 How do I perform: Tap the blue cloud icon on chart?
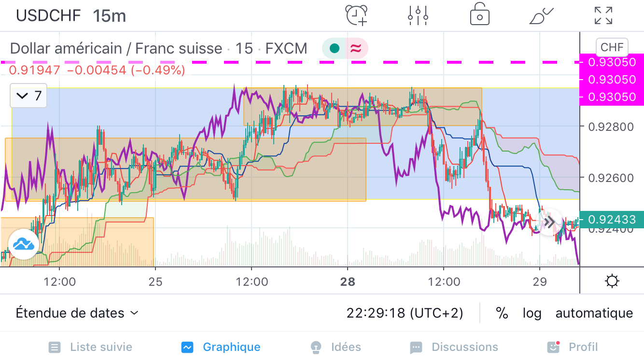point(24,245)
